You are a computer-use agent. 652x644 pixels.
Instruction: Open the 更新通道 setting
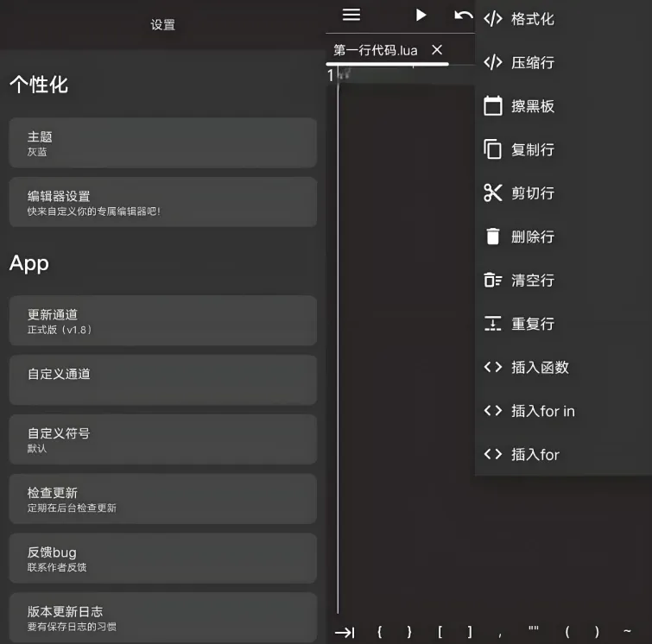coord(163,320)
